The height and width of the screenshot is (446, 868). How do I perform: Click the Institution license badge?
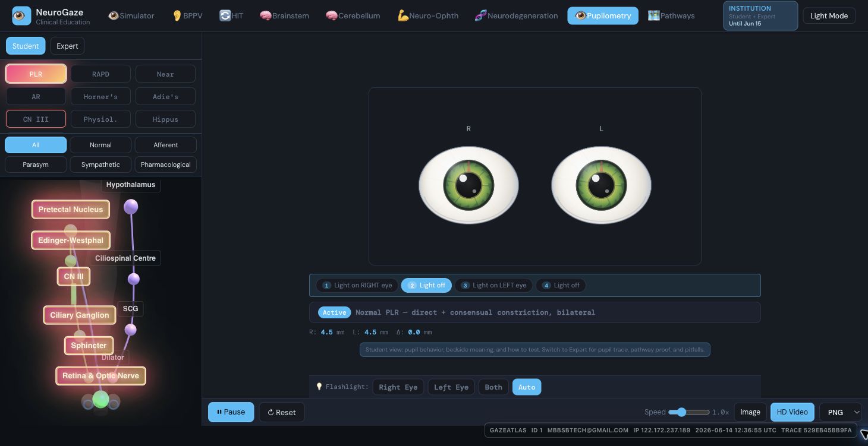(x=760, y=15)
